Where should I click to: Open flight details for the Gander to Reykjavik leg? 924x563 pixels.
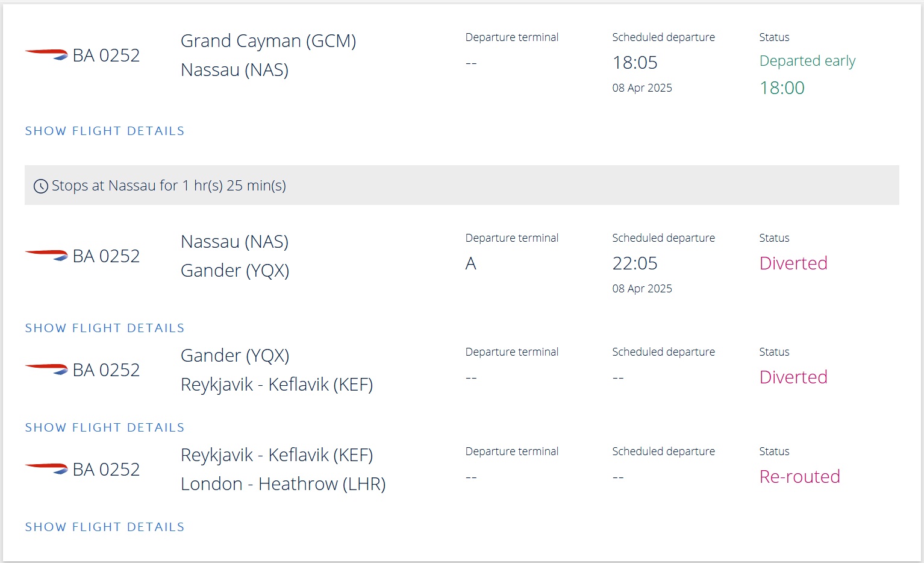click(104, 427)
